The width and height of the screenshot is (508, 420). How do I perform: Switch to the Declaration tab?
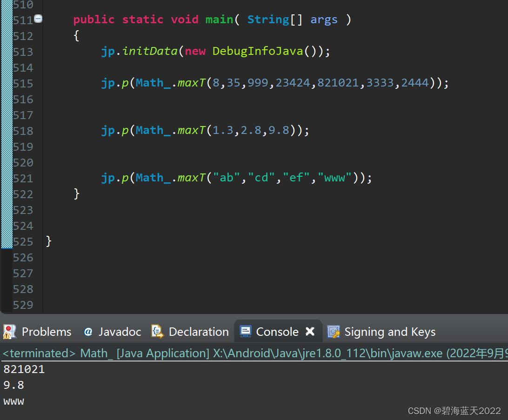coord(190,332)
